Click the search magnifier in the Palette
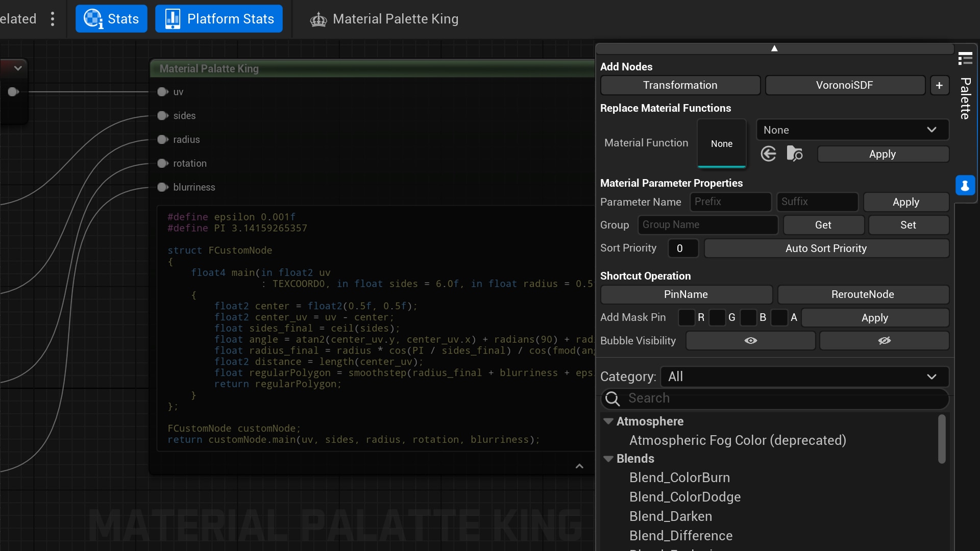980x551 pixels. tap(612, 398)
